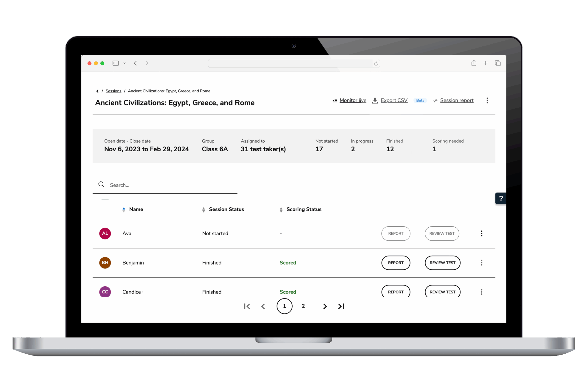
Task: Click the previous page arrow
Action: click(x=263, y=306)
